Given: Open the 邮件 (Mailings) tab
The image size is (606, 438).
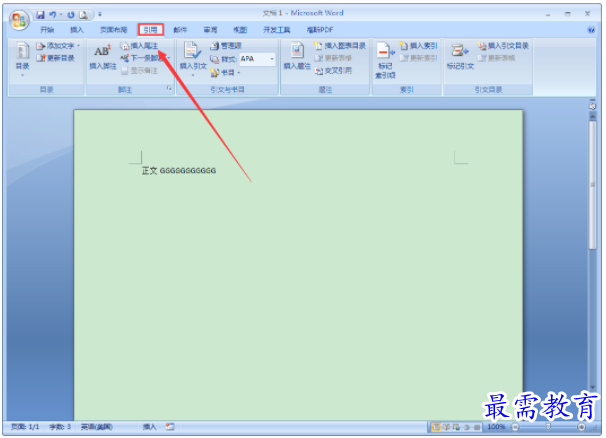Looking at the screenshot, I should pos(180,30).
